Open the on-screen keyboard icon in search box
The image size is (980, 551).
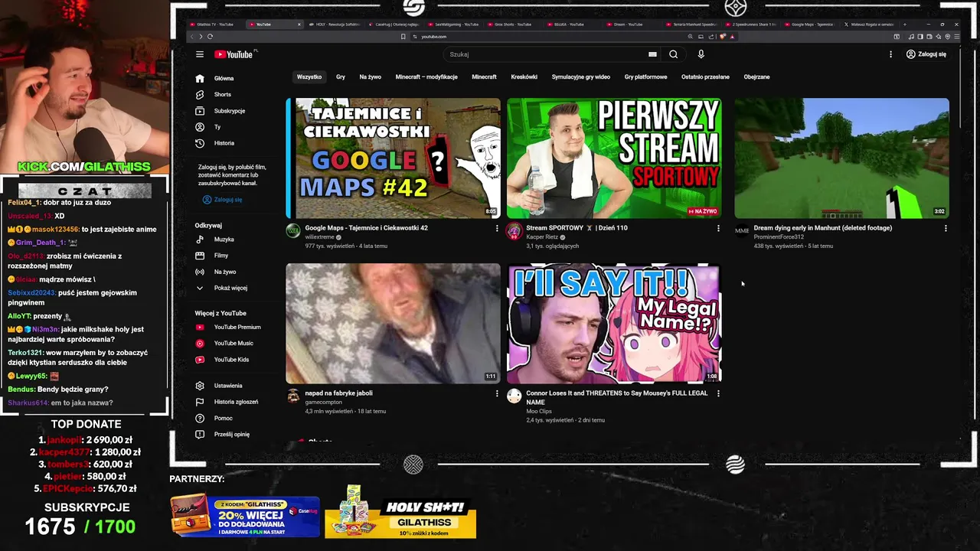(x=652, y=54)
